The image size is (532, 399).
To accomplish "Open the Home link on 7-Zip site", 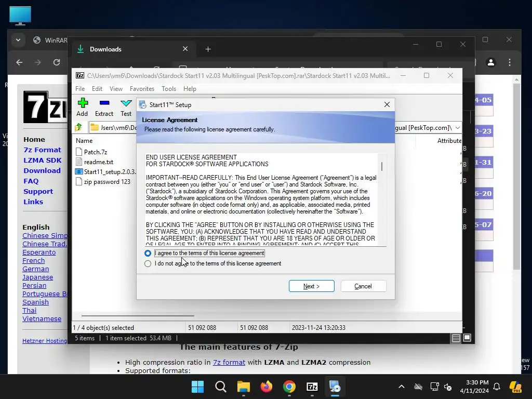I will click(x=34, y=139).
